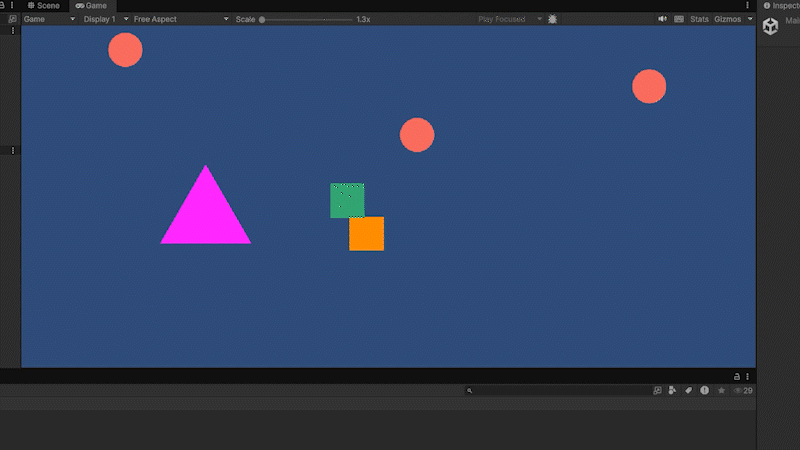Search by type filter icon
This screenshot has width=800, height=450.
click(672, 390)
